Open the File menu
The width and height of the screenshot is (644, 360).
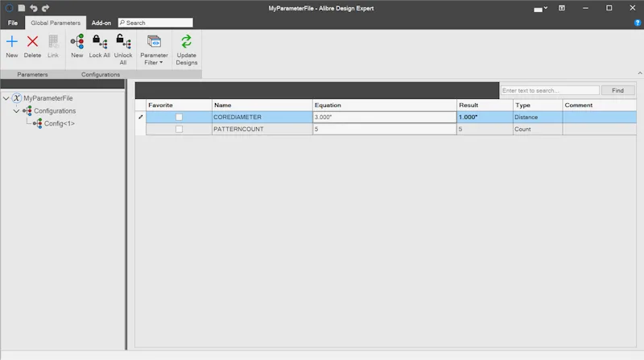click(x=13, y=23)
